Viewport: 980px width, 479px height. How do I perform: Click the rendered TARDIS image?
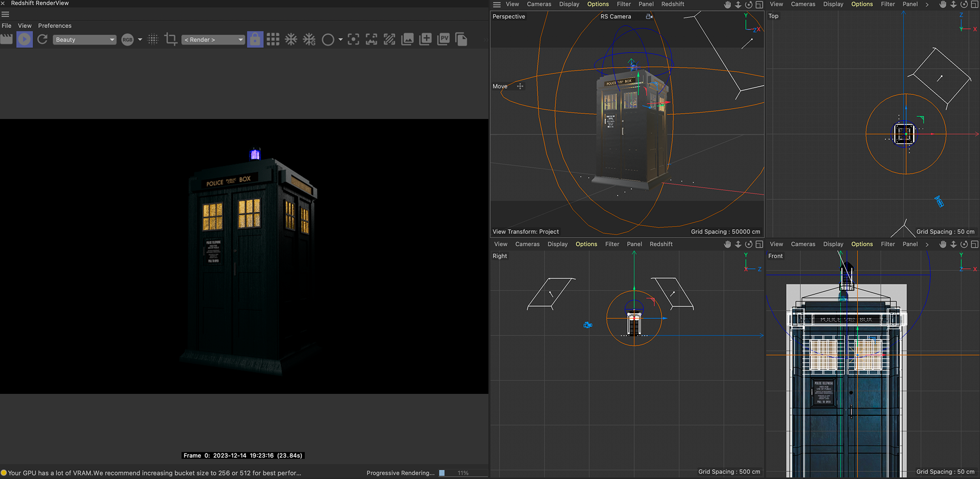(244, 256)
